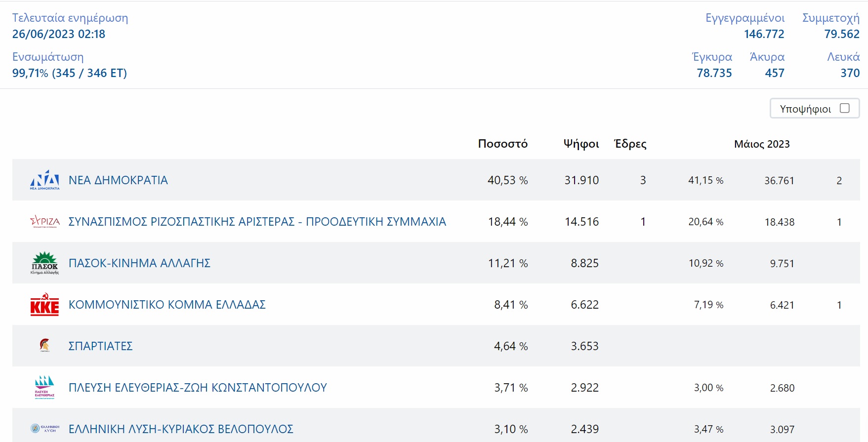Select the ΠΑΣΟΚ-ΚΙΝΗΜΑ ΑΛΛΑΓΗΣ party name
This screenshot has width=868, height=442.
(139, 263)
